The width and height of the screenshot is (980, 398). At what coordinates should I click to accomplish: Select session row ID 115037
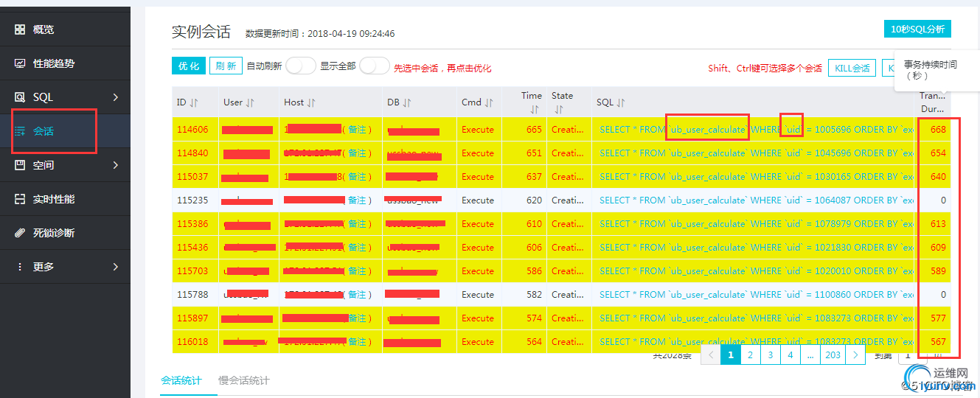[192, 177]
